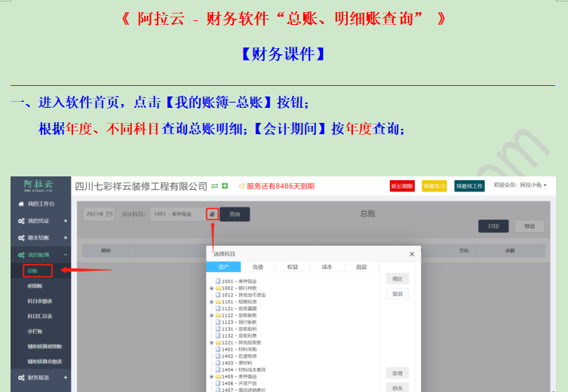The height and width of the screenshot is (392, 568).
Task: Click the folder icon of 1002 银行存款
Action: pyautogui.click(x=218, y=288)
